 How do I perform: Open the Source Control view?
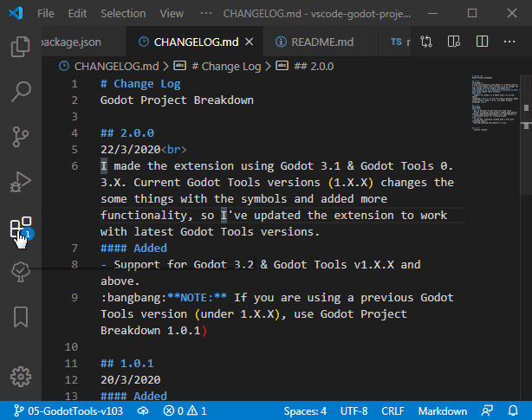[x=21, y=136]
